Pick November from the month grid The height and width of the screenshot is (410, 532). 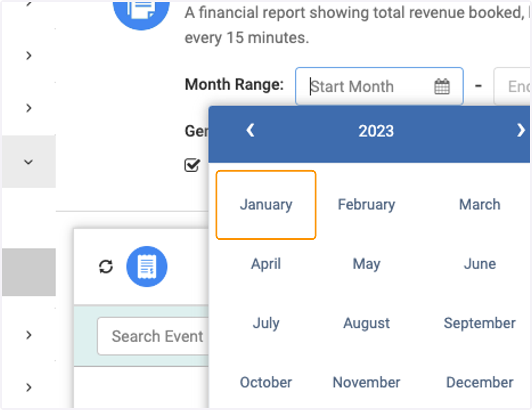(x=366, y=382)
